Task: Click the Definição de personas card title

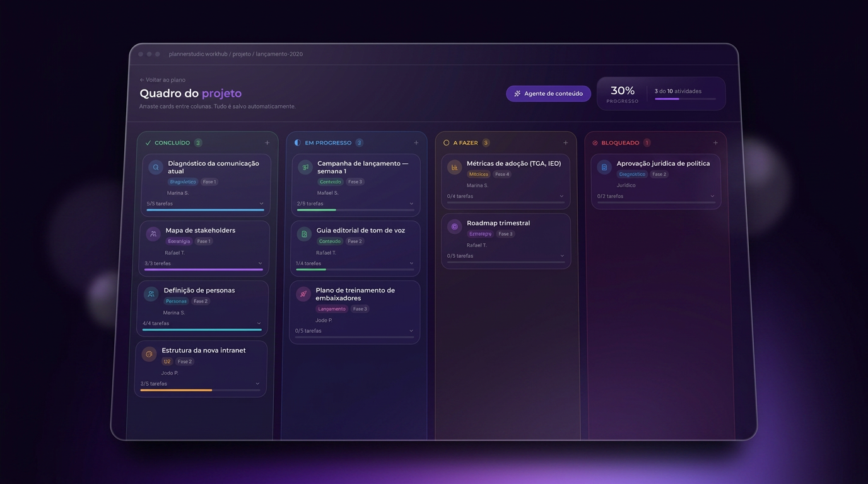Action: click(x=199, y=291)
